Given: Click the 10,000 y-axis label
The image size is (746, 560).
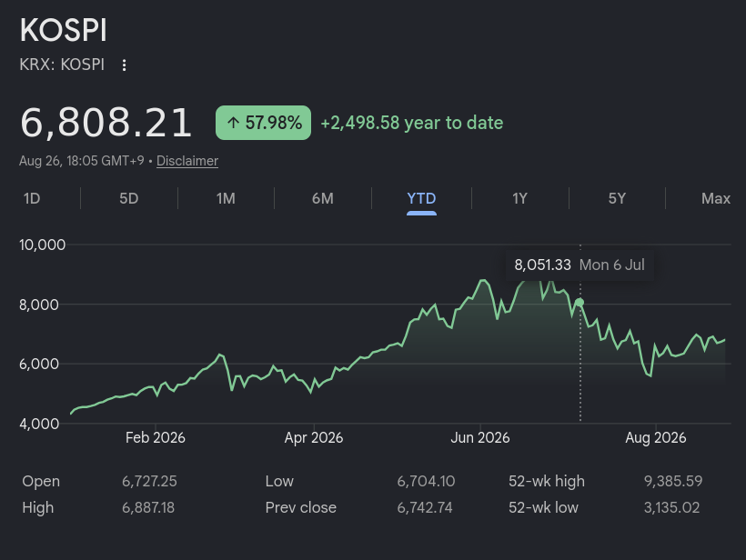Looking at the screenshot, I should [43, 245].
